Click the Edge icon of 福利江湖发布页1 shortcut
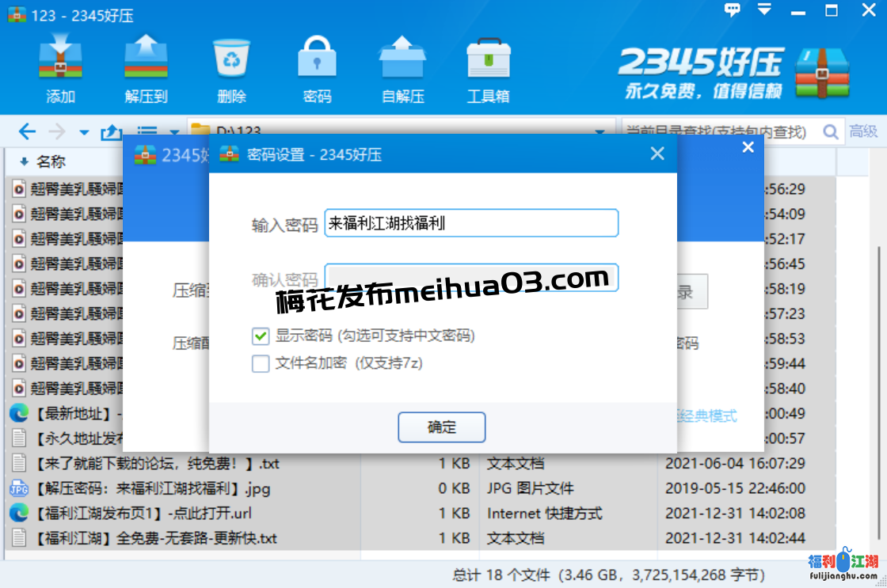Viewport: 887px width, 588px height. tap(19, 514)
